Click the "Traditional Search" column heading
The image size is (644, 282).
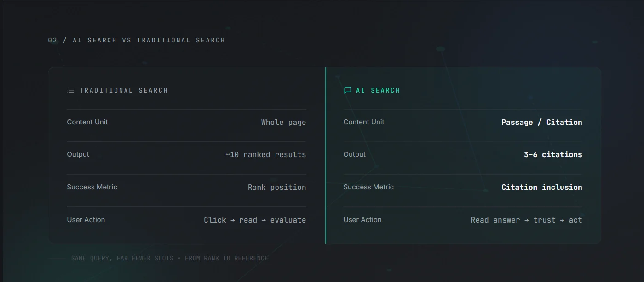124,90
